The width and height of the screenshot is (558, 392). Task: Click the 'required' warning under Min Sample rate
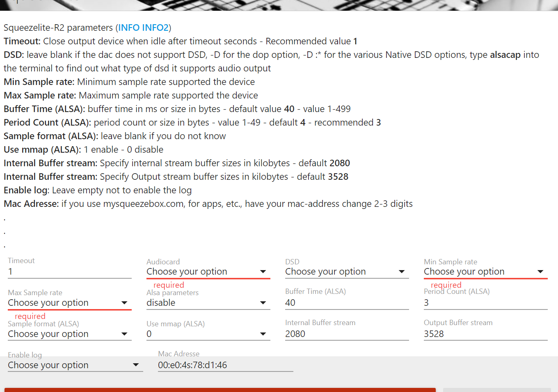coord(446,285)
